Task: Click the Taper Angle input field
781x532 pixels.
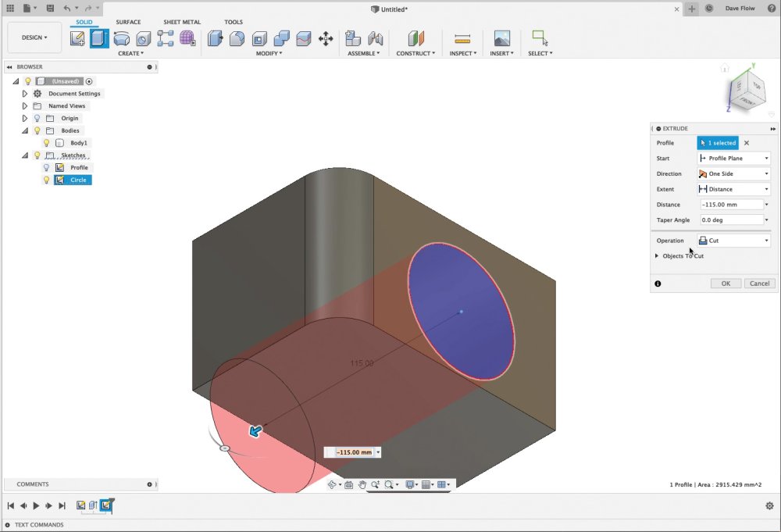Action: pyautogui.click(x=731, y=220)
